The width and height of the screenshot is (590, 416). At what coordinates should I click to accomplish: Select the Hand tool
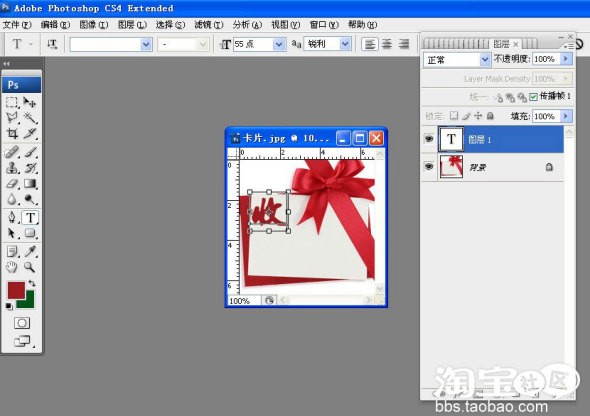[x=12, y=267]
